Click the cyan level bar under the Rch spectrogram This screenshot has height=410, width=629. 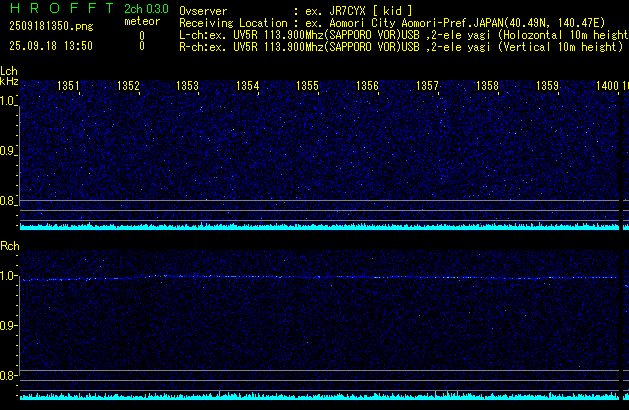[320, 397]
